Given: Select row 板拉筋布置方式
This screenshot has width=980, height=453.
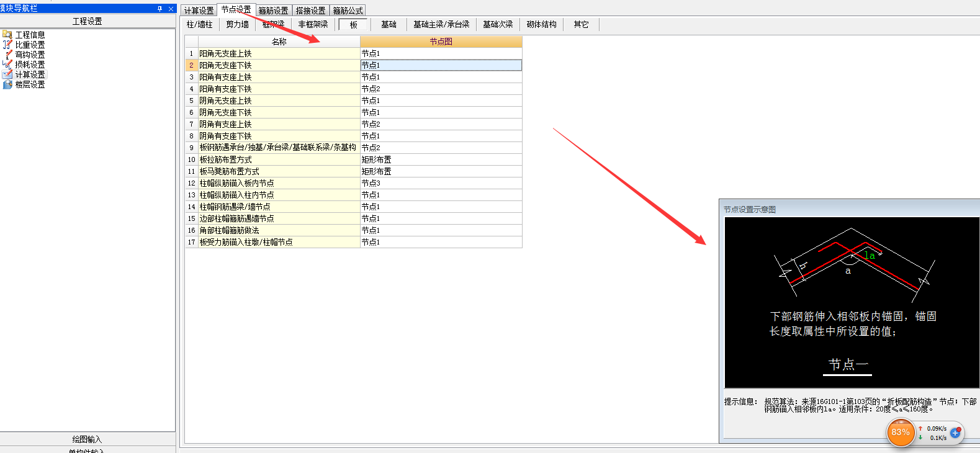Looking at the screenshot, I should click(279, 159).
